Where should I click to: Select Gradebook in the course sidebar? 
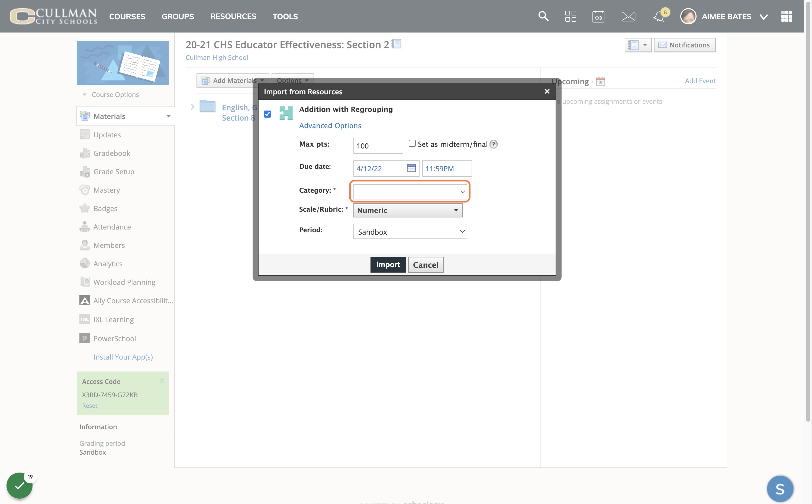pyautogui.click(x=112, y=153)
